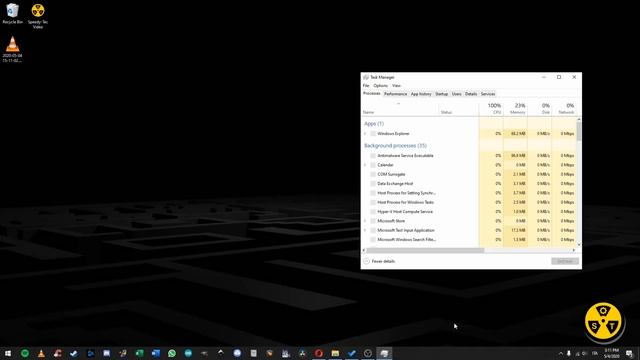Switch to the Startup tab
Image resolution: width=640 pixels, height=360 pixels.
(x=442, y=94)
